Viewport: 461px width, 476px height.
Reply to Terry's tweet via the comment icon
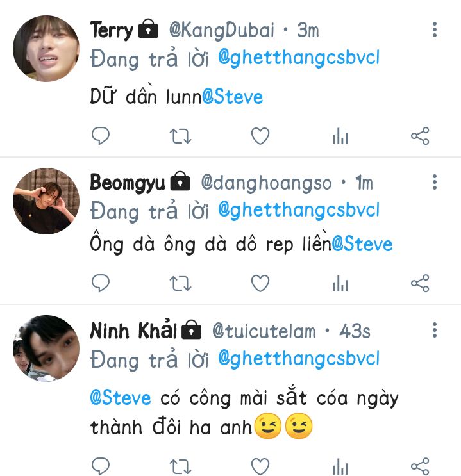101,135
